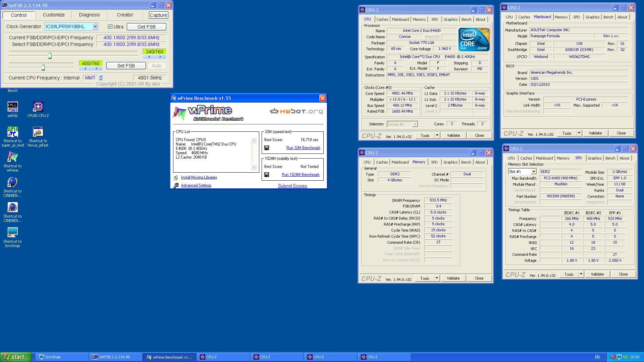Expand the Tools arrow in the SPD window

coord(581,274)
